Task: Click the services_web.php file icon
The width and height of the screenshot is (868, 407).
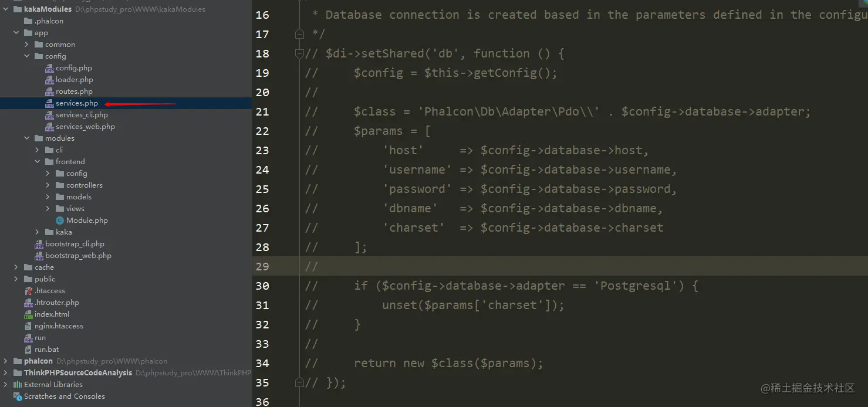Action: click(x=49, y=127)
